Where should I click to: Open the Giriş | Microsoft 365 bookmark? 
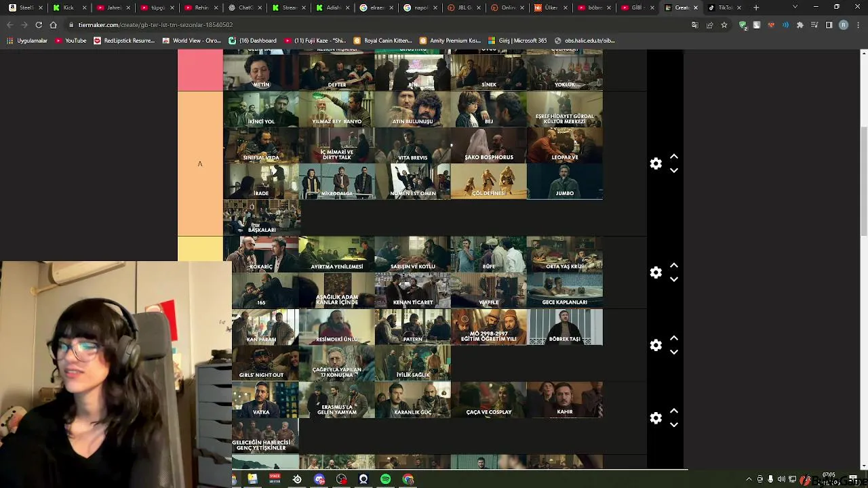516,41
